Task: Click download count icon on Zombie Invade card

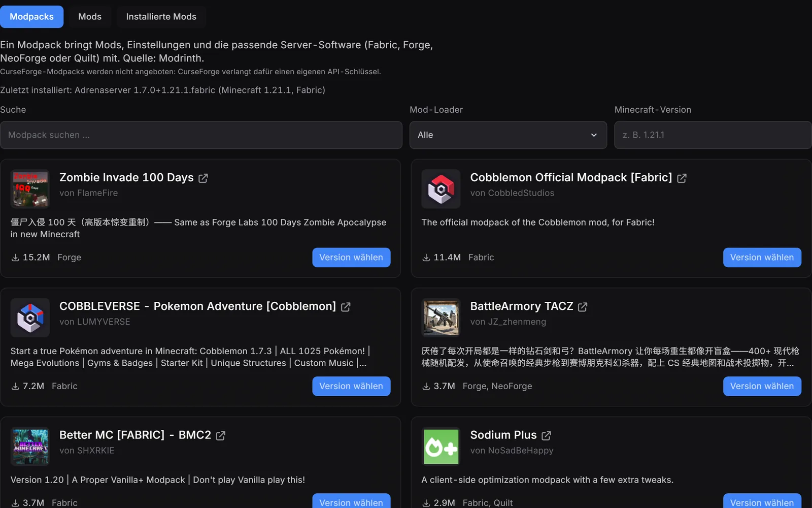Action: 15,258
